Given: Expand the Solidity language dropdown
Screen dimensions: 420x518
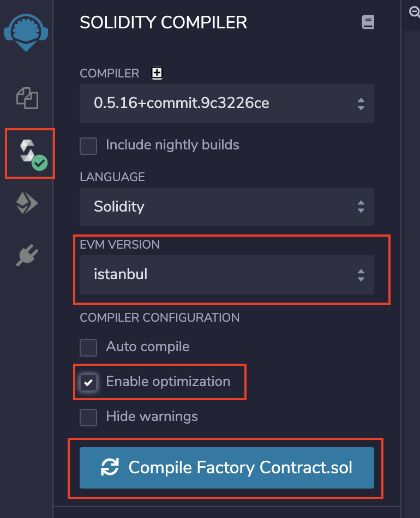Looking at the screenshot, I should coord(227,207).
